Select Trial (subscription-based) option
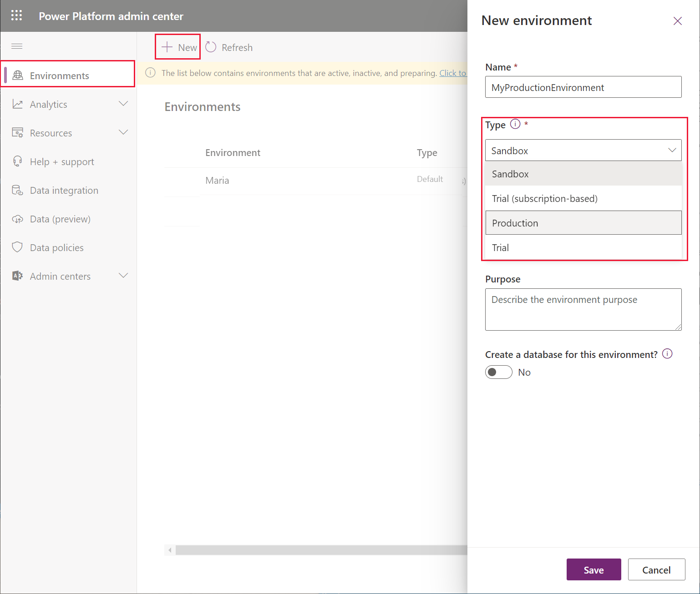The width and height of the screenshot is (700, 594). pos(583,198)
